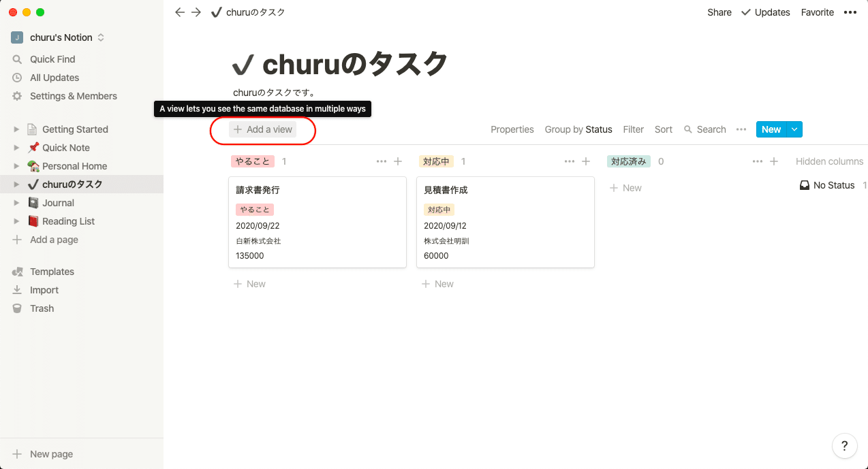
Task: Open the Sort menu above the board
Action: [x=663, y=129]
